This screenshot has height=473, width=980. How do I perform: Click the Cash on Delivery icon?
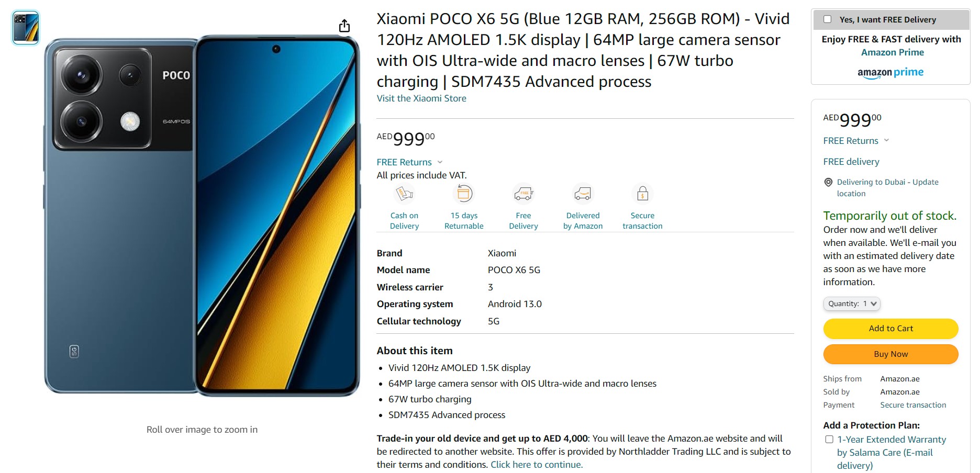coord(404,194)
